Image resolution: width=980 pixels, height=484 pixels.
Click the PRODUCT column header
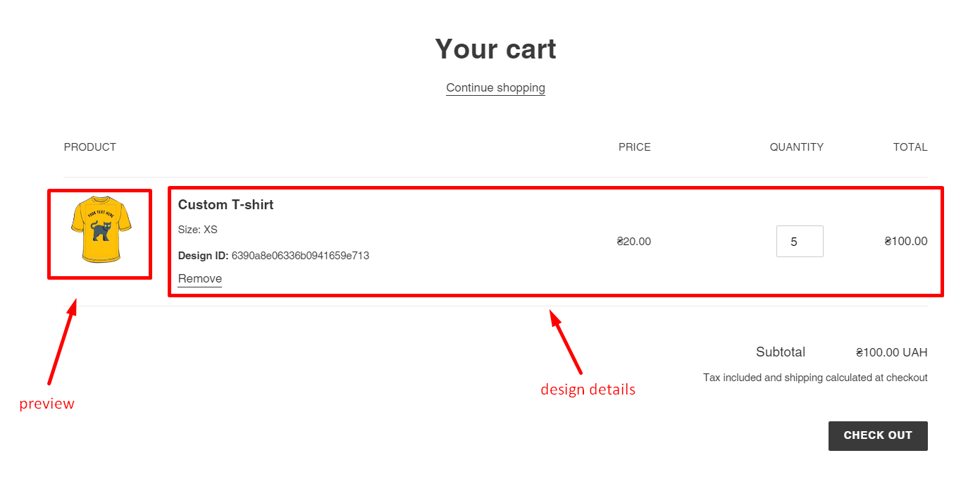[90, 147]
